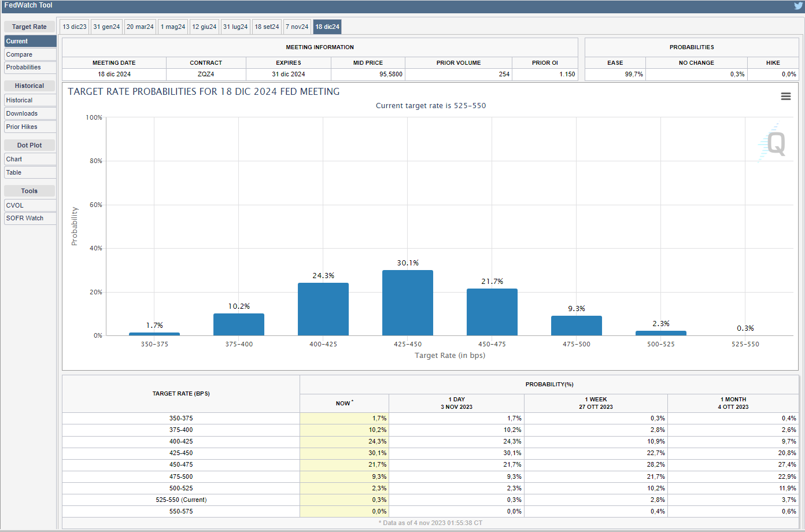Screen dimensions: 805x532
Task: Select the Current target rate button
Action: pos(30,41)
